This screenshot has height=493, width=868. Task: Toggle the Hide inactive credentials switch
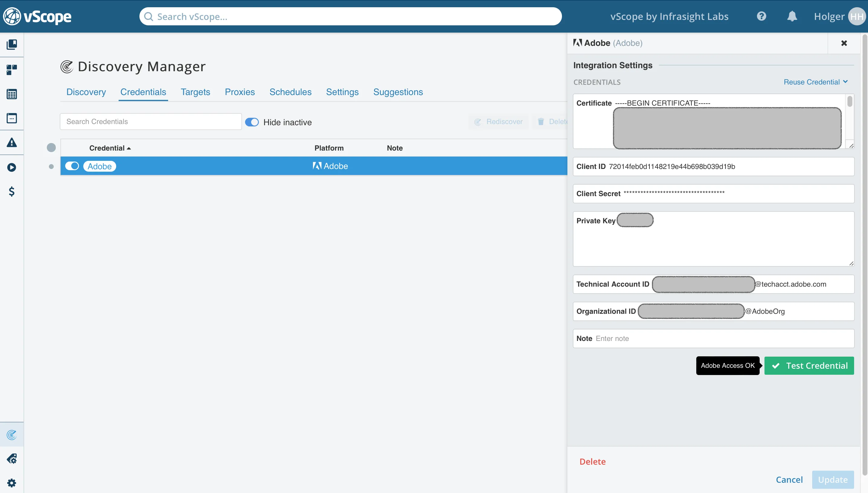[x=251, y=122]
